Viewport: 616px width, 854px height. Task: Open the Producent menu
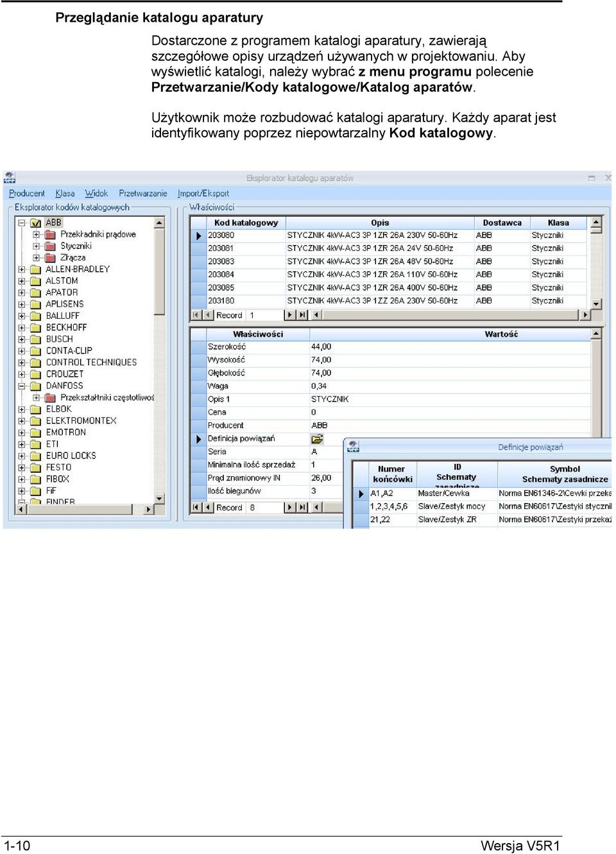click(27, 193)
